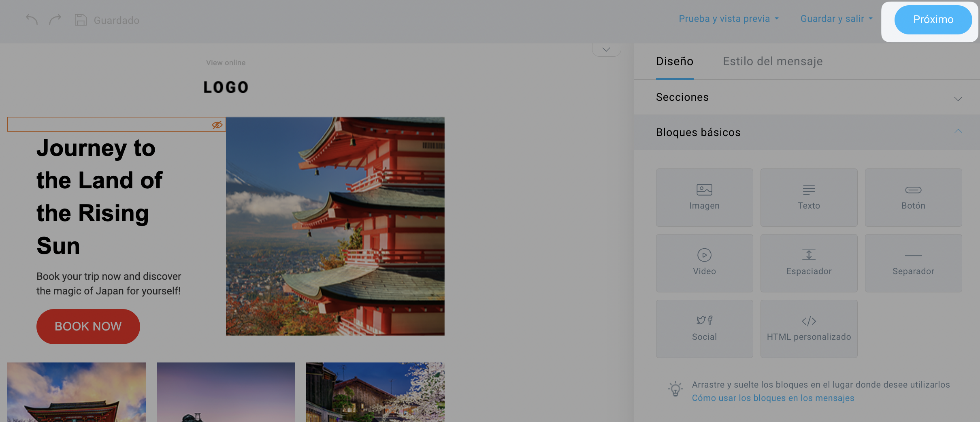980x422 pixels.
Task: Click the Próximo button
Action: click(933, 19)
